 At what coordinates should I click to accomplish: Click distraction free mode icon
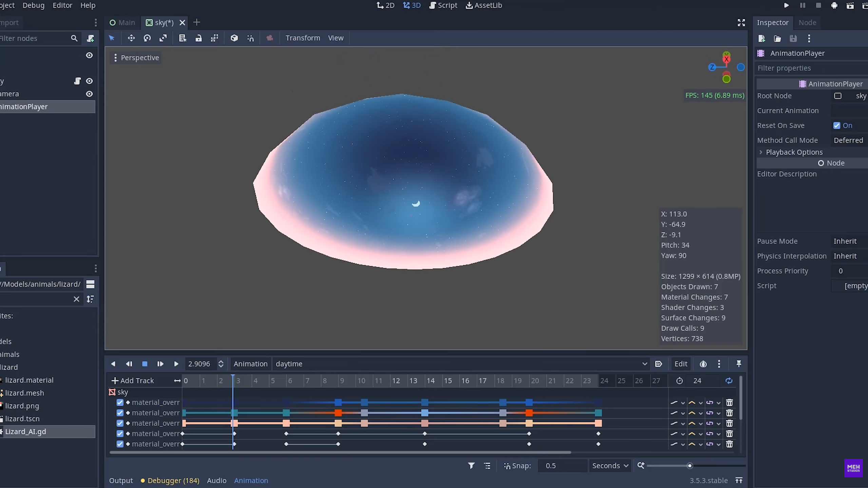pyautogui.click(x=741, y=22)
